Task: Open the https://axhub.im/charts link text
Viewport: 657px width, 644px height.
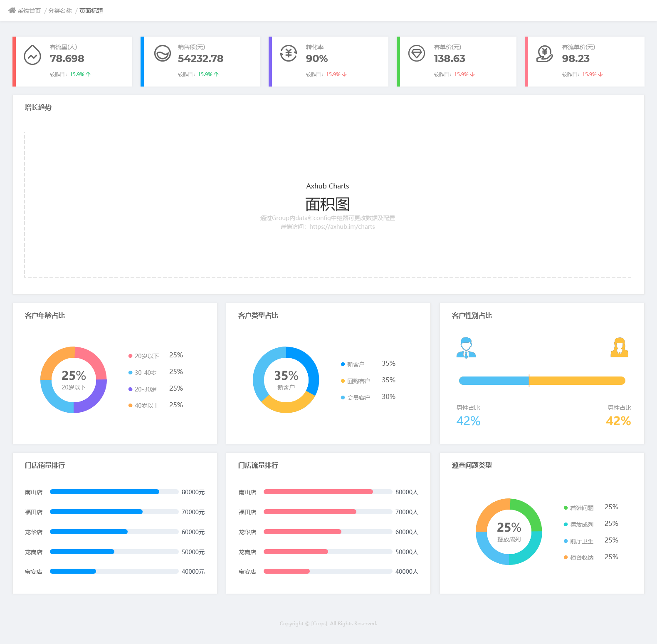Action: [x=342, y=227]
